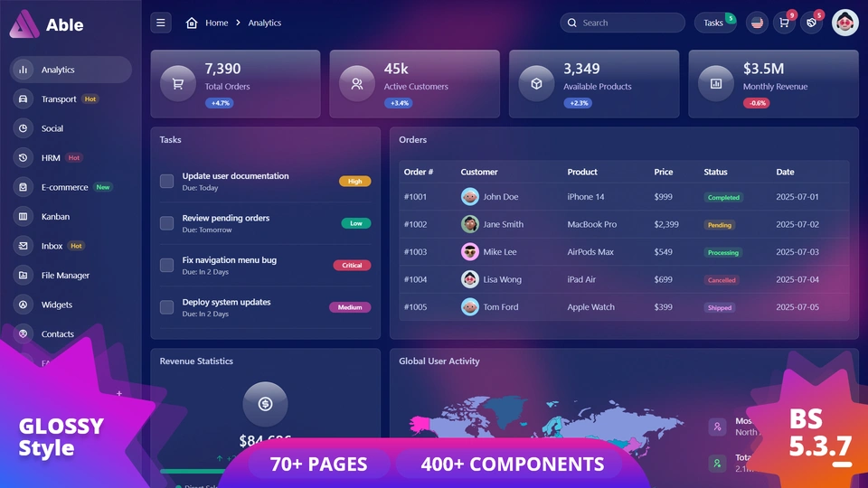Open the Inbox menu item
The height and width of the screenshot is (488, 868).
[71, 246]
